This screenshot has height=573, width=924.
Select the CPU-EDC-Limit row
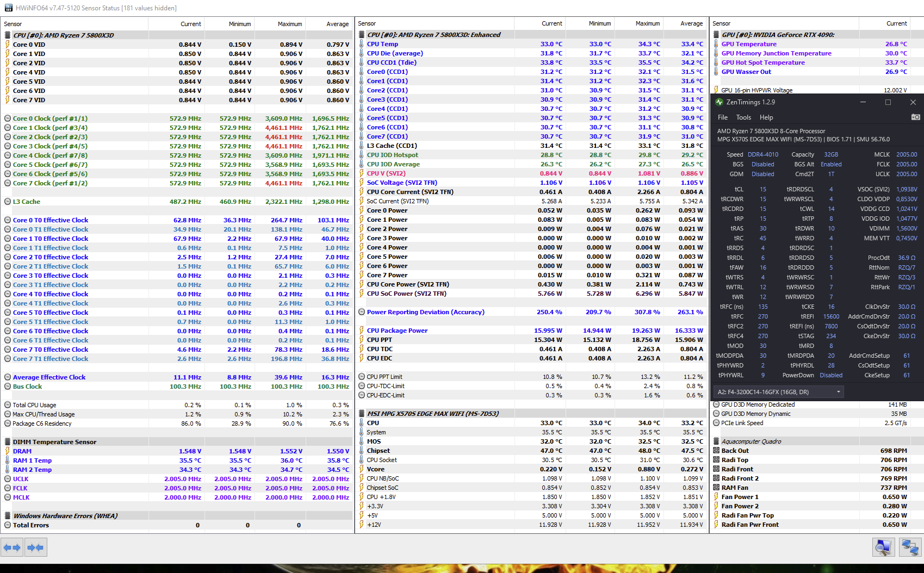click(x=531, y=395)
